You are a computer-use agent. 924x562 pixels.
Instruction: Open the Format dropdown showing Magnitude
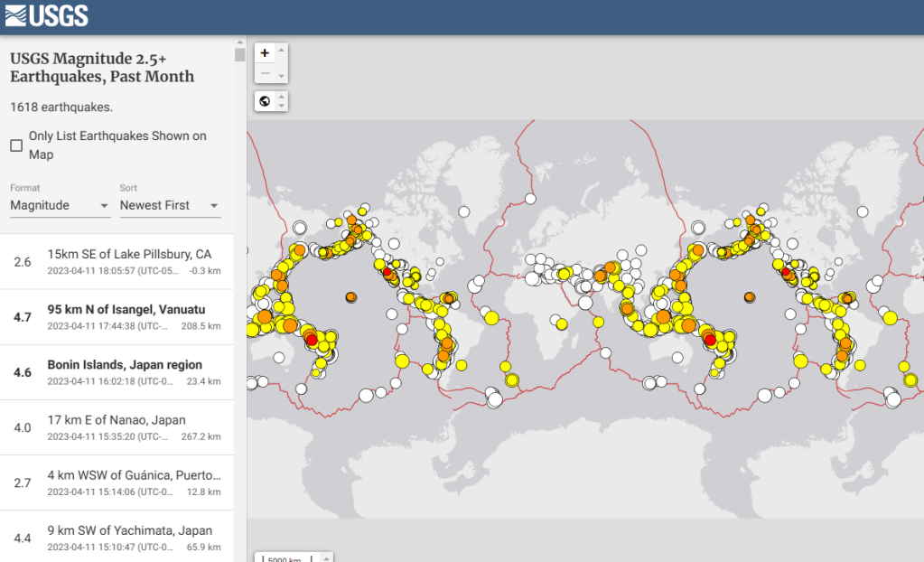click(60, 206)
